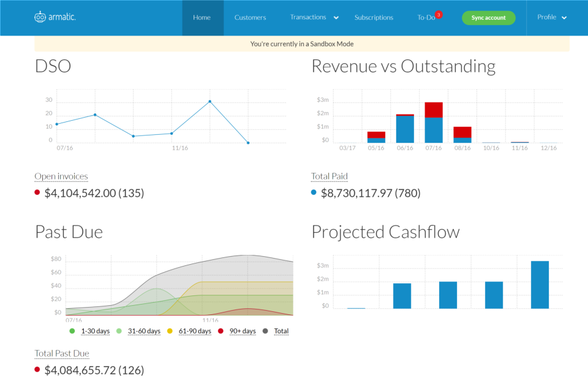588x383 pixels.
Task: Click the armatic robot logo icon
Action: (40, 17)
